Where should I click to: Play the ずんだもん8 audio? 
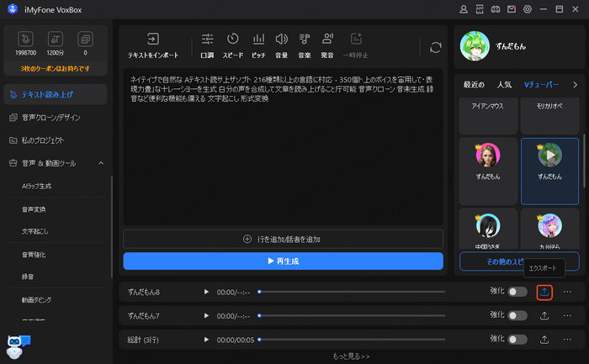click(x=206, y=292)
